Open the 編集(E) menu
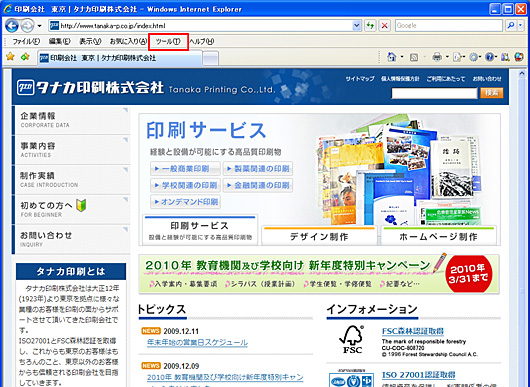Viewport: 530px width, 387px height. [59, 42]
